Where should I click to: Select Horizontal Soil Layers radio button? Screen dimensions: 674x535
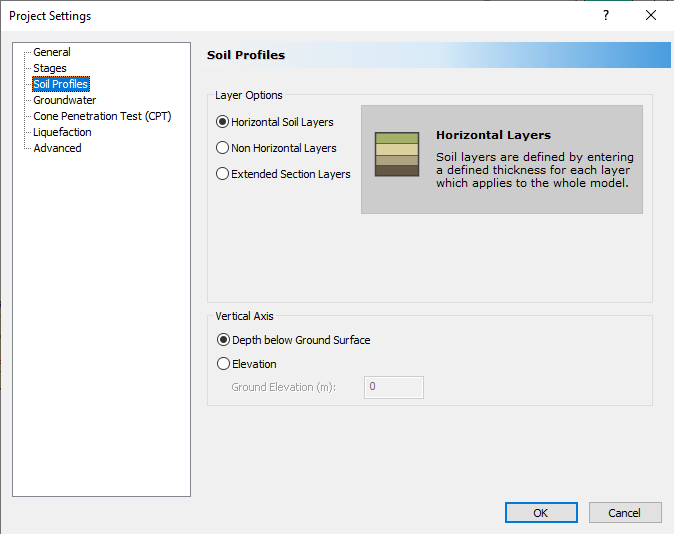pos(223,122)
